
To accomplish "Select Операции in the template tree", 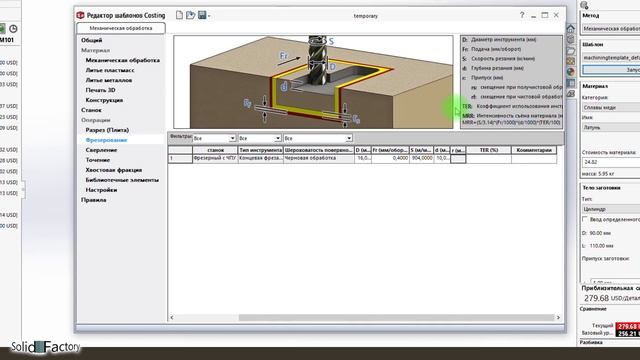I will point(96,120).
